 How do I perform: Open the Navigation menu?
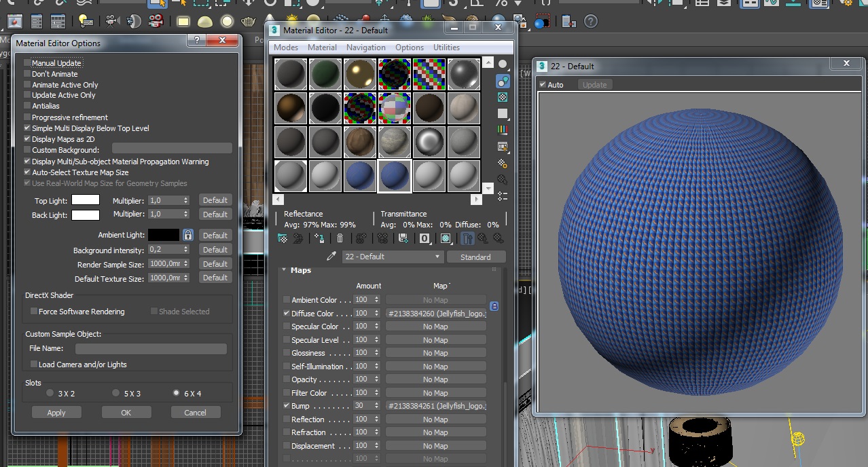tap(365, 48)
